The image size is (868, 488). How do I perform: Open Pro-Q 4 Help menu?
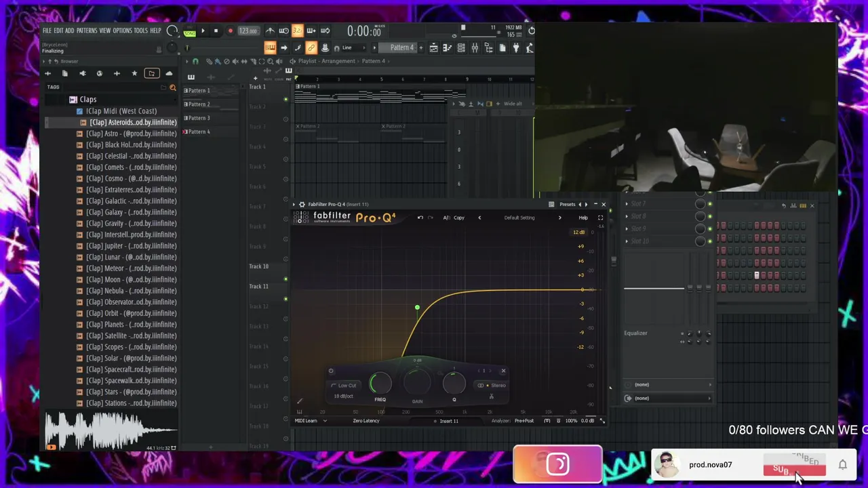pyautogui.click(x=583, y=218)
